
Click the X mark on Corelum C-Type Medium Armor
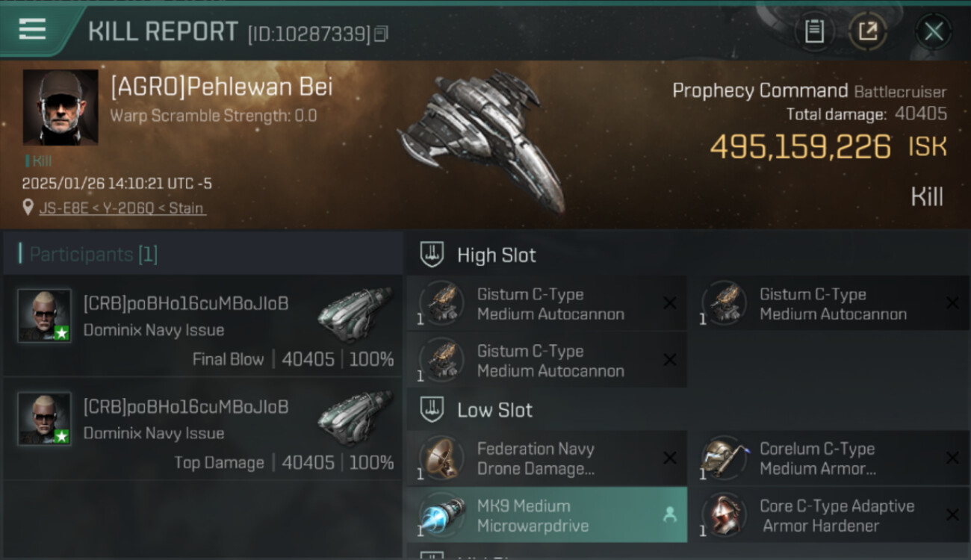952,458
